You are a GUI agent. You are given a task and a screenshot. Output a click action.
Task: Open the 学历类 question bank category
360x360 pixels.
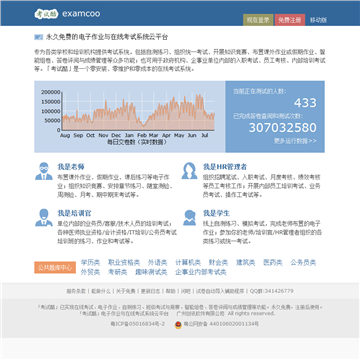pyautogui.click(x=90, y=263)
